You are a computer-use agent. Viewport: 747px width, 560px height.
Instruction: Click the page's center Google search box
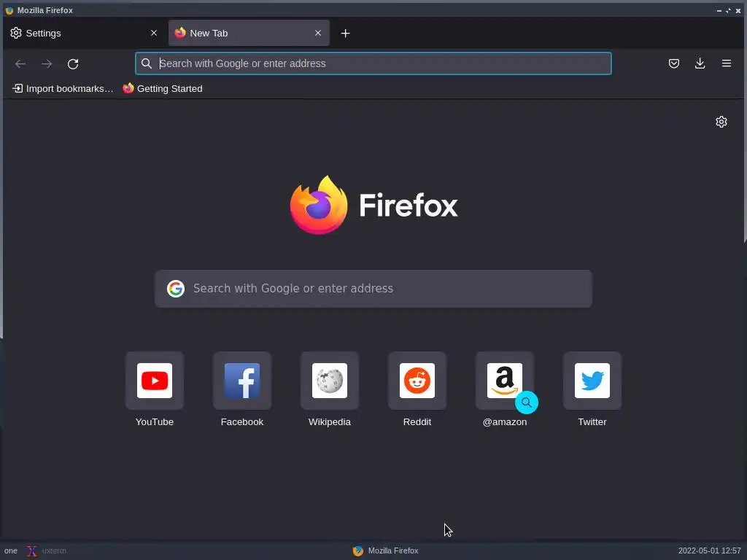[373, 289]
